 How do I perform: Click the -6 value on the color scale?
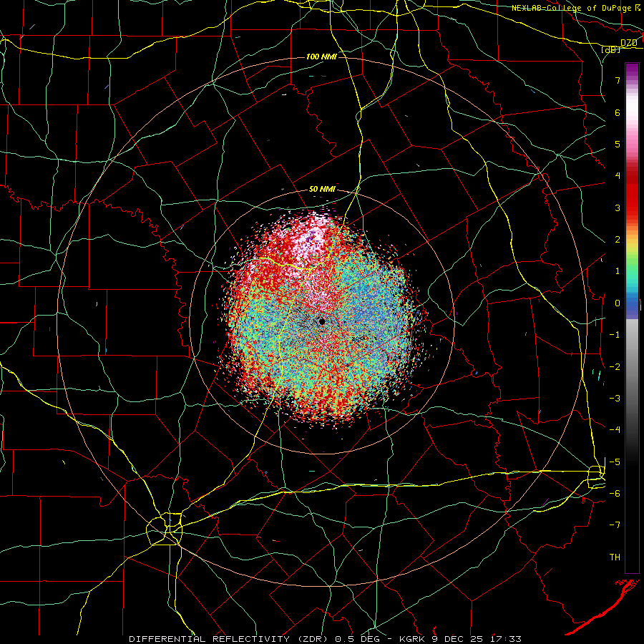[x=615, y=494]
